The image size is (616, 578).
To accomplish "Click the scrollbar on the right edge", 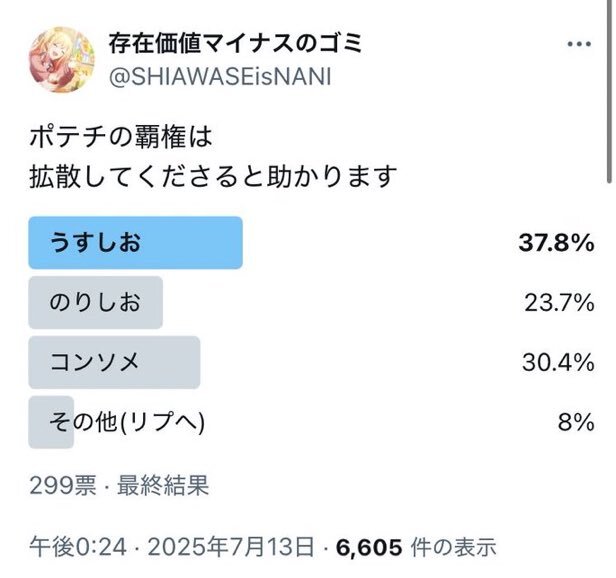I will click(609, 91).
